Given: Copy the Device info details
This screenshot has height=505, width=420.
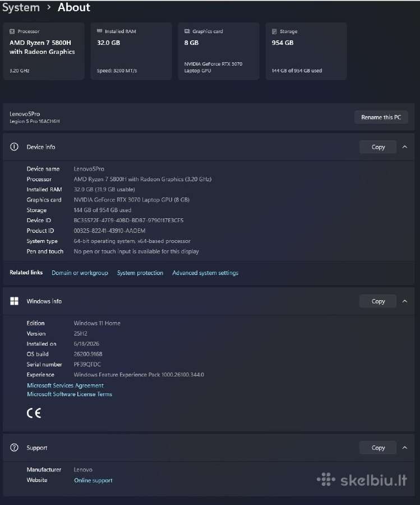Looking at the screenshot, I should [x=378, y=147].
